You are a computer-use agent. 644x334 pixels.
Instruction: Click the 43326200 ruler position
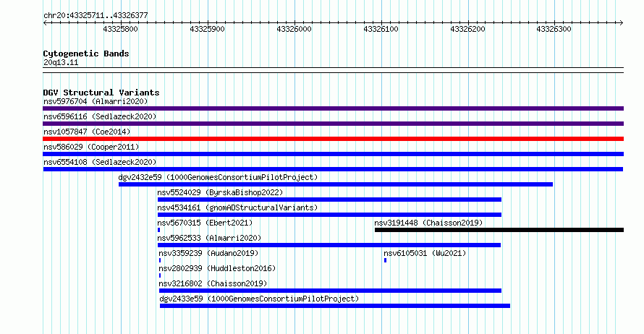pos(467,29)
